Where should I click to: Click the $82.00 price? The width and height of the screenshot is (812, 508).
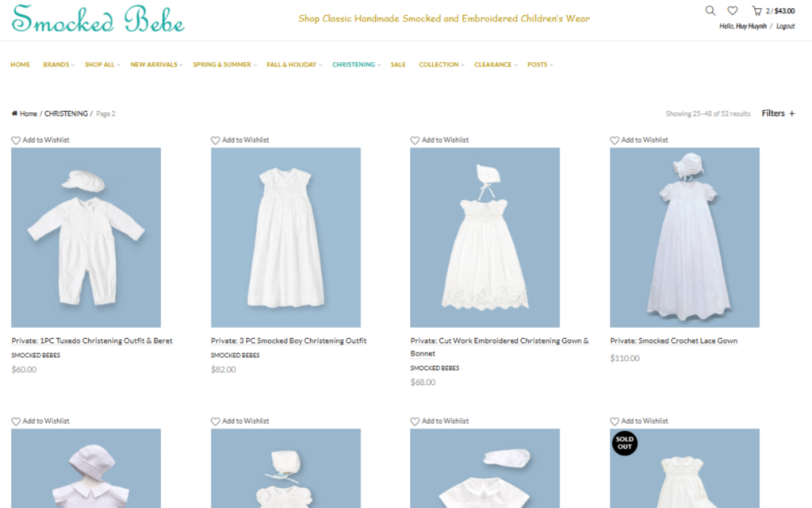(223, 370)
